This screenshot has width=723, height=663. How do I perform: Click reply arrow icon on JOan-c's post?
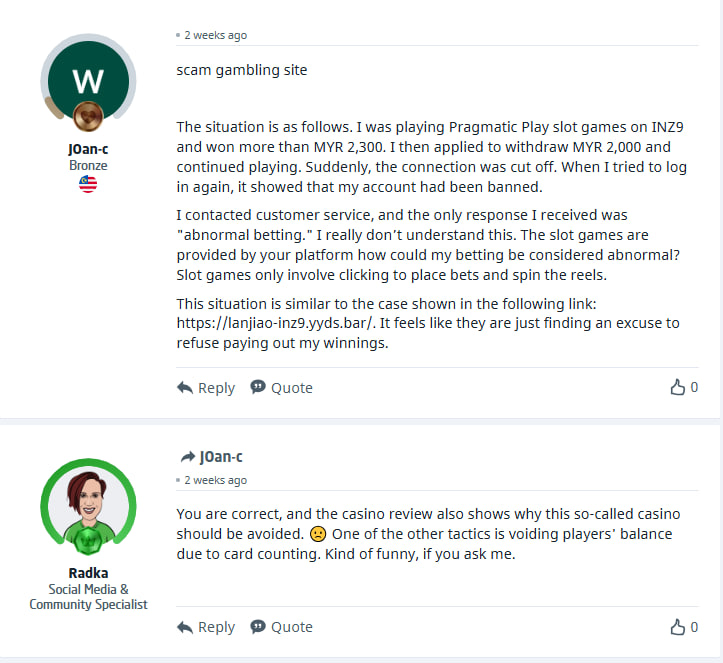pyautogui.click(x=184, y=388)
